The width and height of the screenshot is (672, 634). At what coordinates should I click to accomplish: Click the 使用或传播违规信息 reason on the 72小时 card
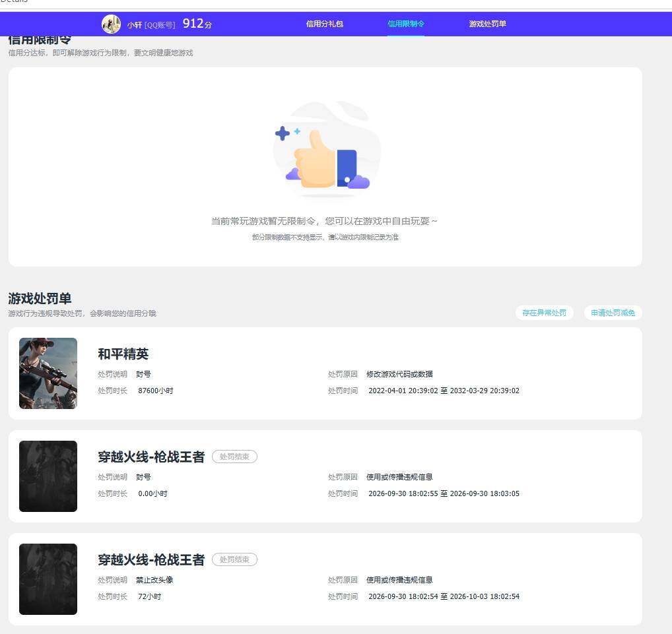[x=399, y=580]
